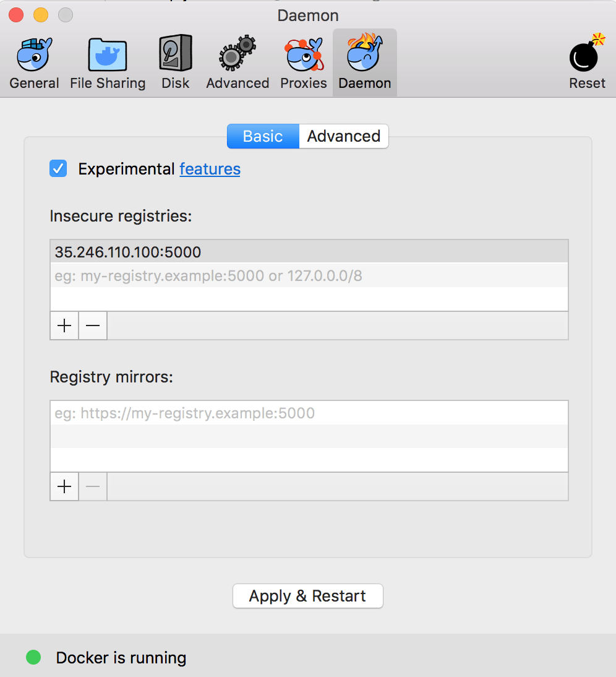The width and height of the screenshot is (616, 677).
Task: Click the disabled registry mirrors minus button
Action: [x=93, y=486]
